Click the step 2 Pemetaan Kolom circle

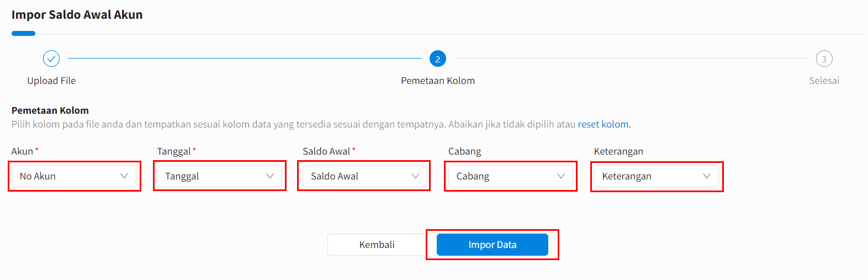[438, 59]
